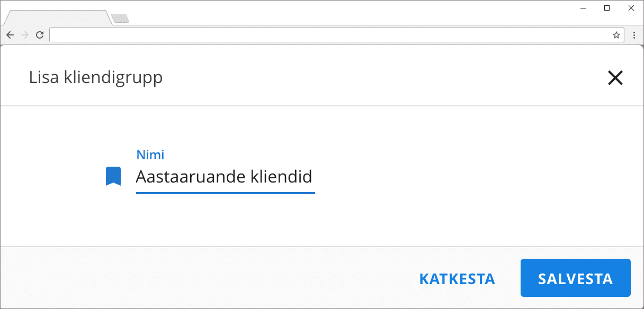Click the Nimi input field containing Aastaaruande kliendid

point(225,176)
